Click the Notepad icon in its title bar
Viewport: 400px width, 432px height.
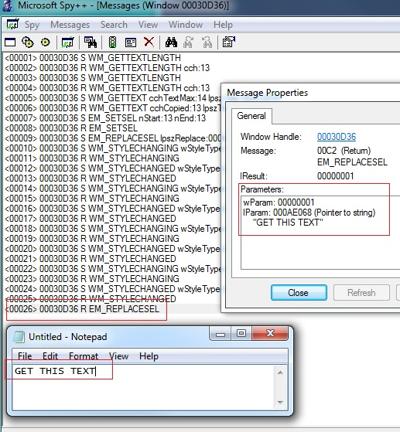click(x=19, y=337)
